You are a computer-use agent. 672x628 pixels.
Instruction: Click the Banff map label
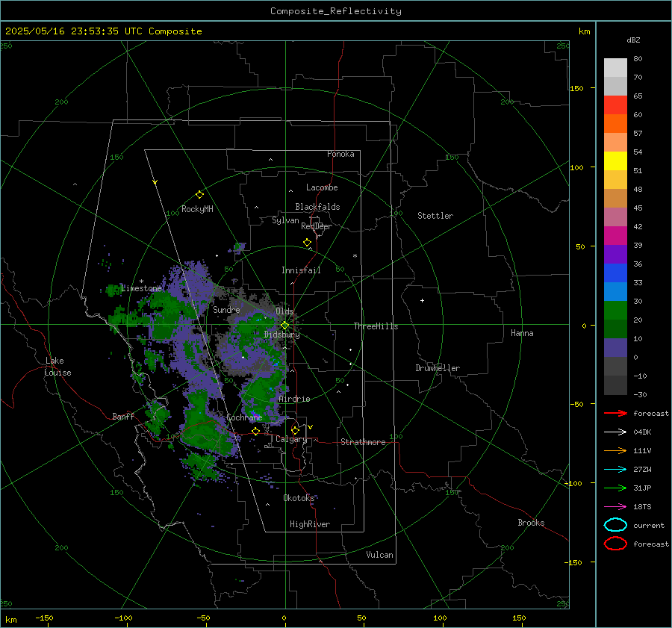tap(123, 416)
